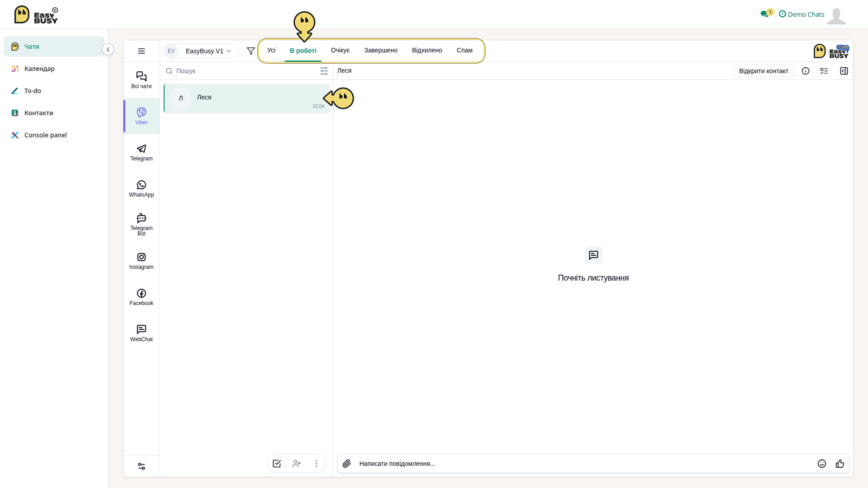Open the WebChat channel
The height and width of the screenshot is (488, 868).
point(142,333)
